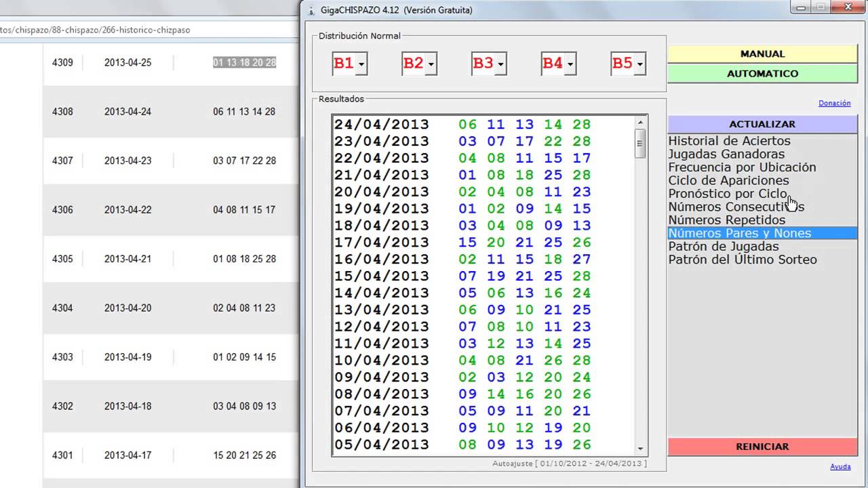Click the MANUAL button

(762, 54)
